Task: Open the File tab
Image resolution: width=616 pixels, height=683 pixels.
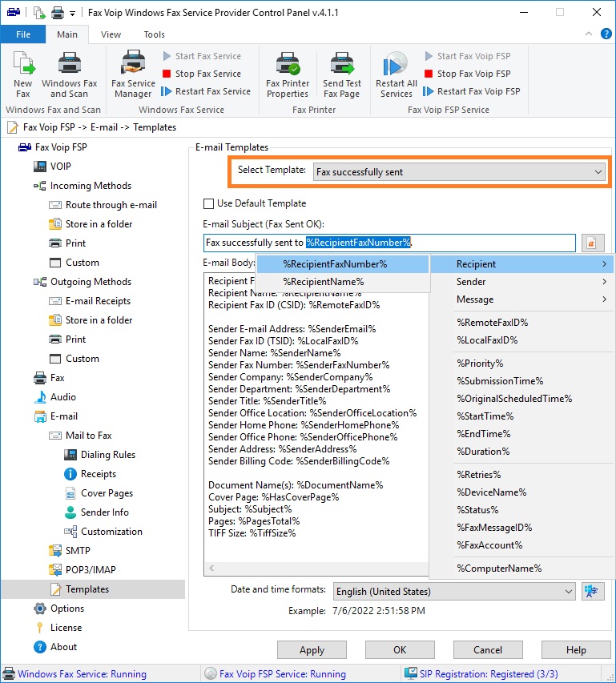Action: click(x=23, y=34)
